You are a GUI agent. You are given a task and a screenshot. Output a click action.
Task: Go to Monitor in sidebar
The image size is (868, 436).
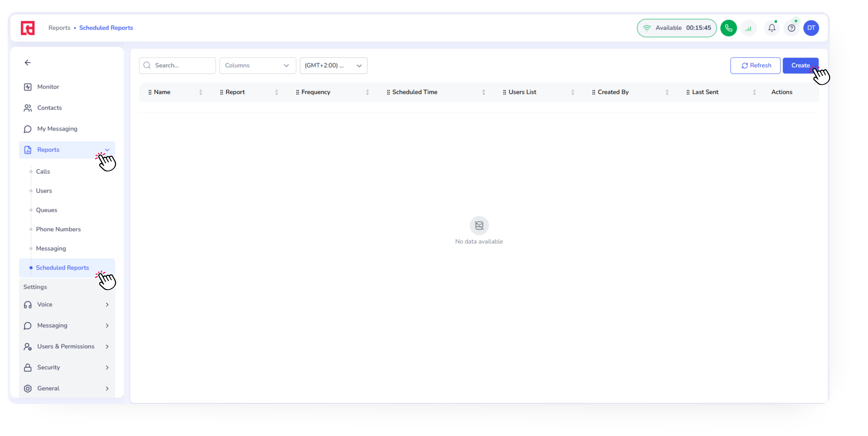coord(48,87)
